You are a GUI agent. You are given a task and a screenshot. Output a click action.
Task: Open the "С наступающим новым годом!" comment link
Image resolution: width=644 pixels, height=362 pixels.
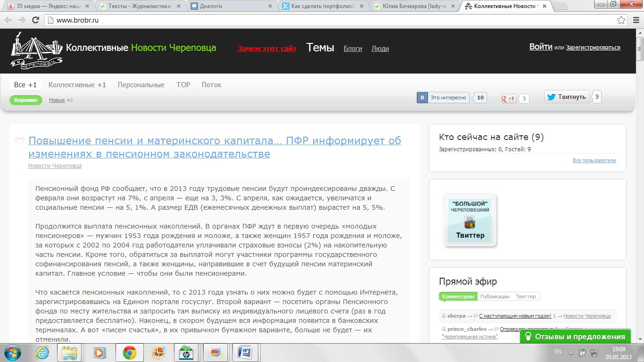click(x=515, y=316)
